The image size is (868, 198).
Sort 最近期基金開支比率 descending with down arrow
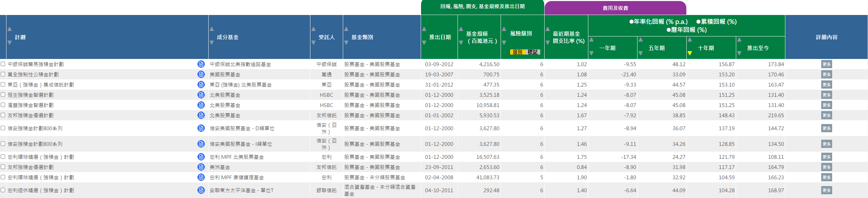(x=548, y=43)
